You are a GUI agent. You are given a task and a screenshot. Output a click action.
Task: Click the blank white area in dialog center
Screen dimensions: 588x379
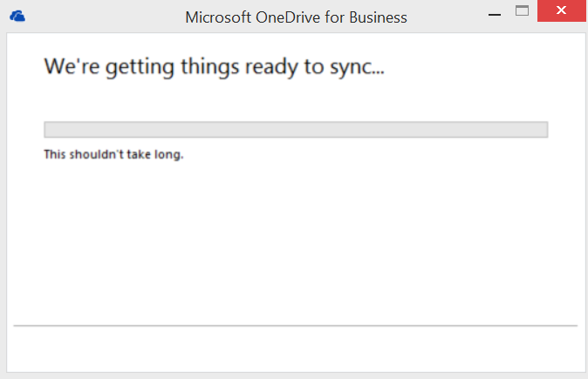click(296, 235)
